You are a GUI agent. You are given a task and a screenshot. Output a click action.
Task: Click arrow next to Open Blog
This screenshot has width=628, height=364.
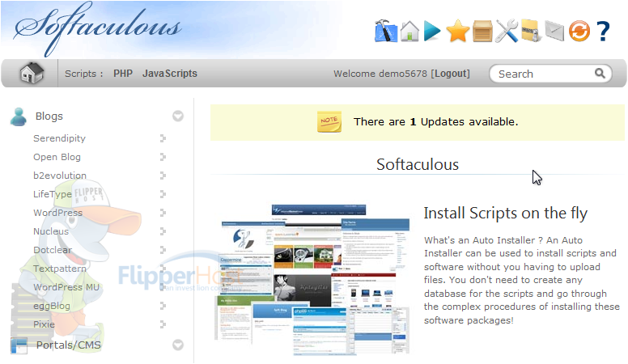(162, 157)
